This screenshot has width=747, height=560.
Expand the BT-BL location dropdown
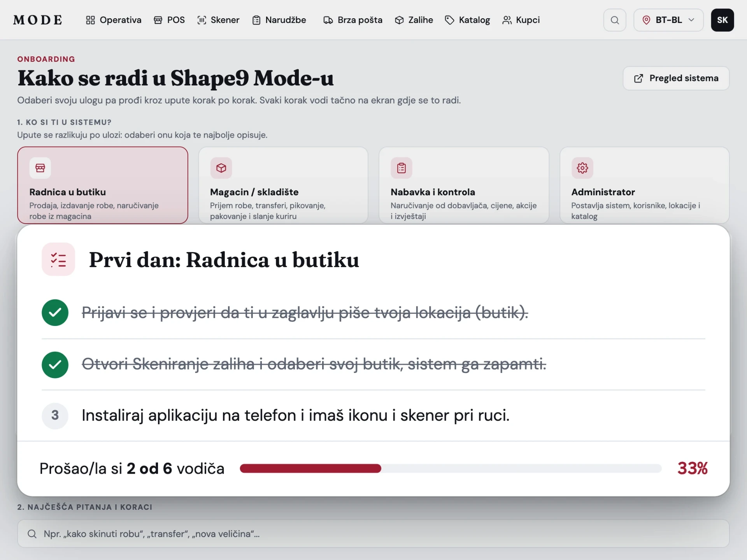[x=668, y=20]
